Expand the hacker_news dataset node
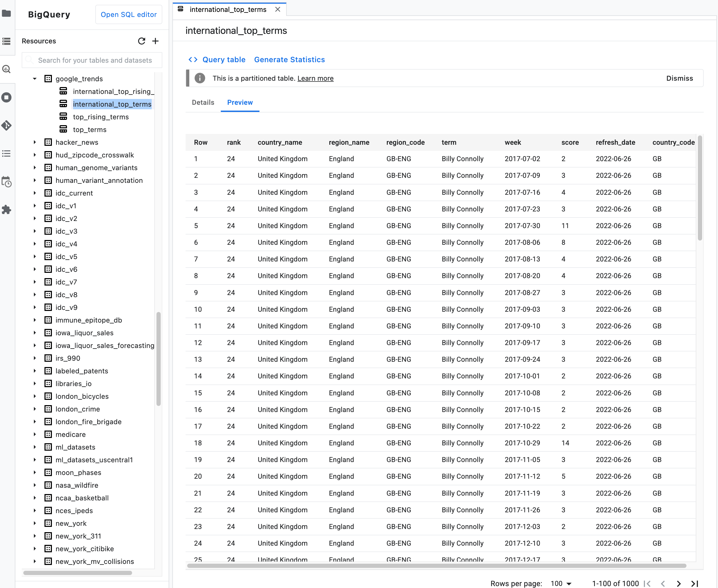The height and width of the screenshot is (588, 718). (x=34, y=142)
